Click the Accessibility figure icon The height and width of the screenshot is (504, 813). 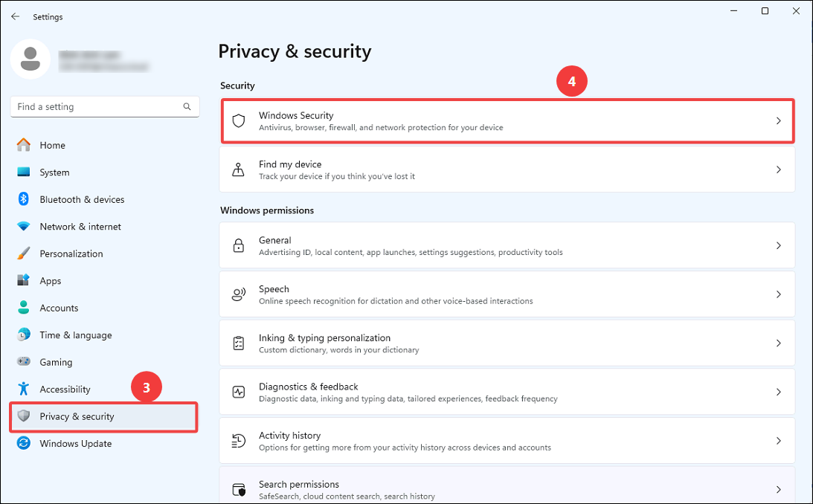(23, 389)
